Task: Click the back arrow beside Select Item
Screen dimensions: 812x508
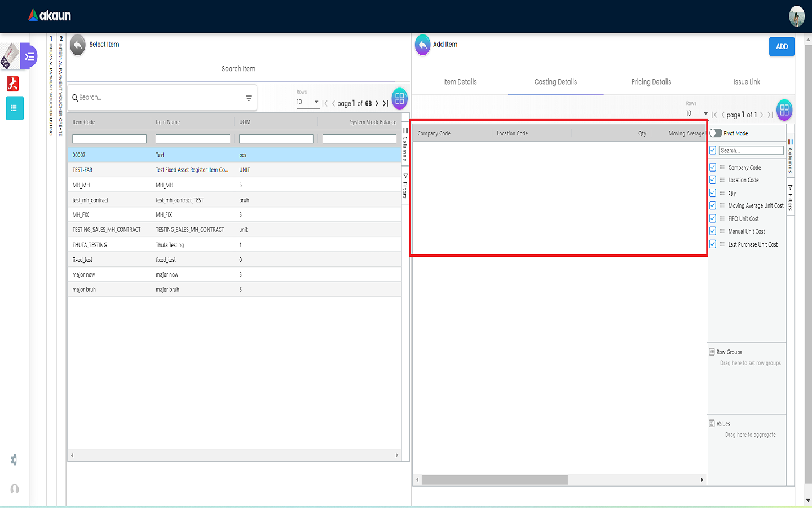Action: (78, 45)
